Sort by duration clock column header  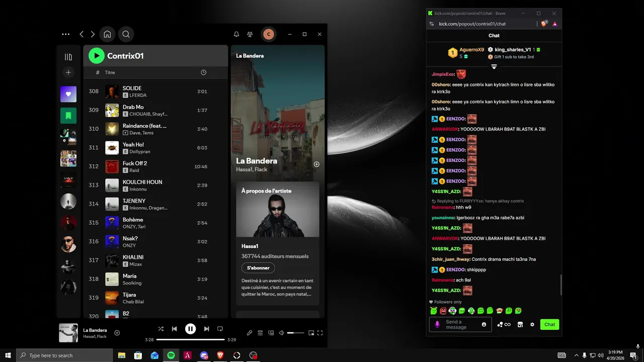coord(203,72)
